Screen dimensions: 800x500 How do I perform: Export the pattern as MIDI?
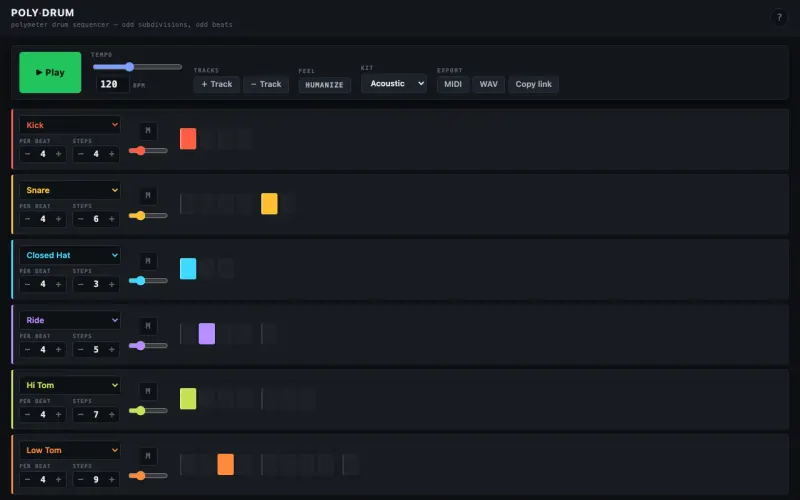453,84
